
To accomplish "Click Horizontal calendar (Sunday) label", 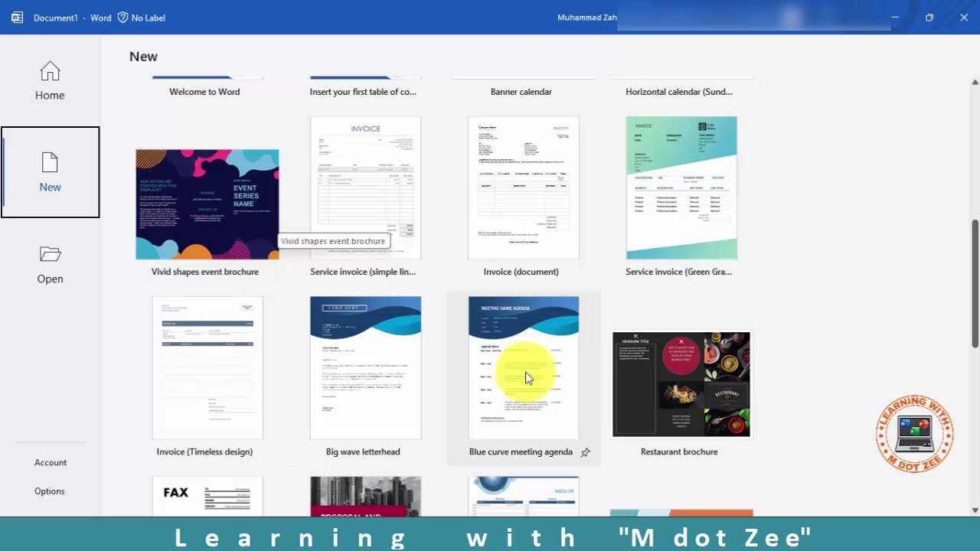I will click(679, 92).
